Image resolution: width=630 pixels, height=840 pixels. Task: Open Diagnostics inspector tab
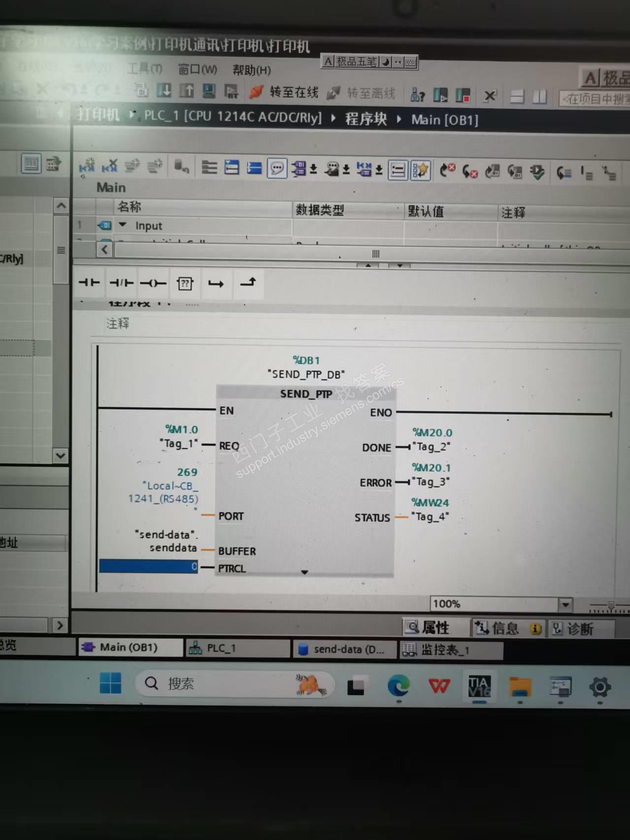coord(581,629)
